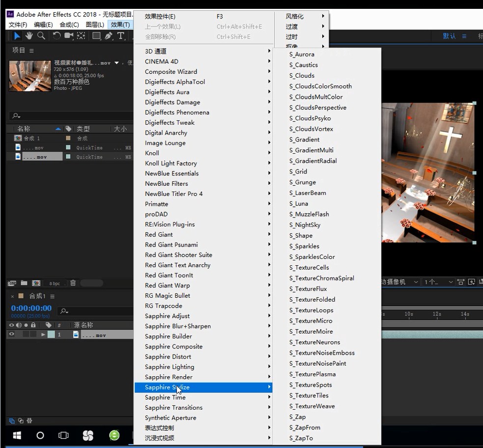The height and width of the screenshot is (448, 483).
Task: Open the 项目 panel menu icon
Action: [x=31, y=51]
